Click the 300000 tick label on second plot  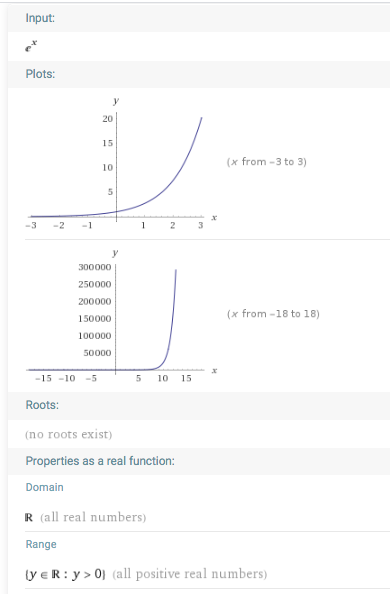[95, 267]
